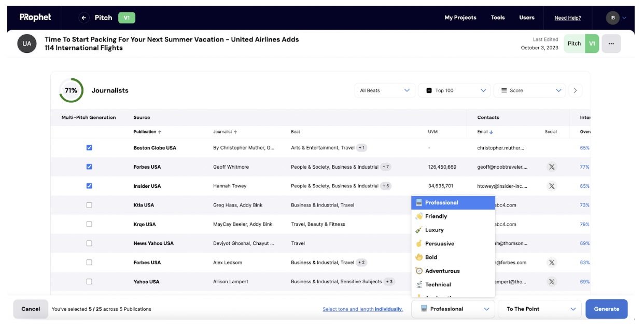Expand the +1 beats badge for Boston Globe
The image size is (644, 331).
pos(362,148)
